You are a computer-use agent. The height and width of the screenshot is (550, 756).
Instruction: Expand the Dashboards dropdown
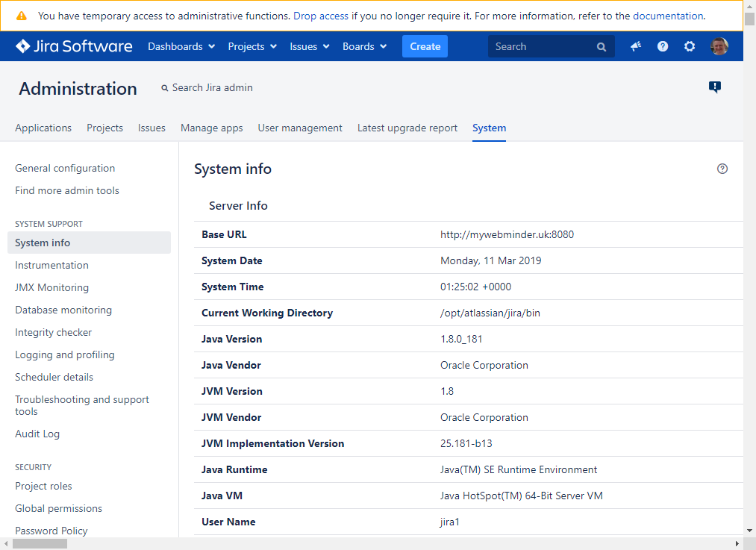tap(181, 46)
